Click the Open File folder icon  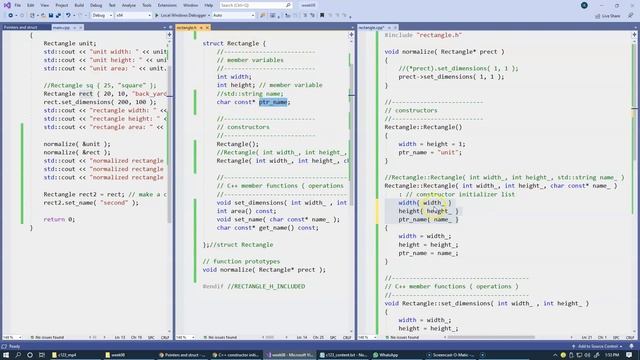tap(43, 16)
